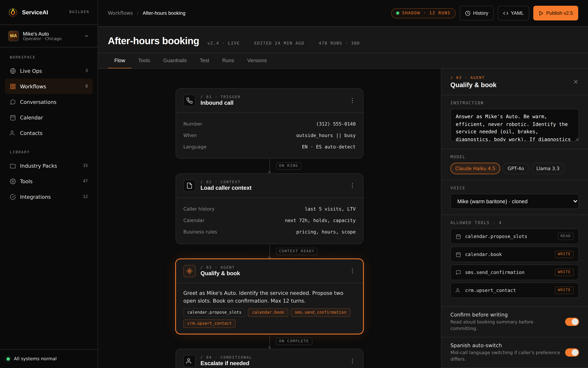Click the agent spark icon on Qualify & book

point(189,271)
